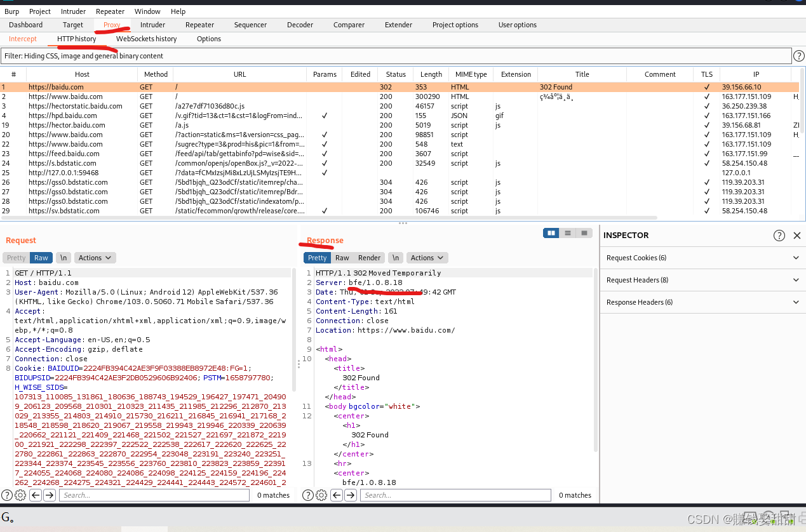Screen dimensions: 806x532
Task: Switch to Decoder tab
Action: tap(300, 25)
